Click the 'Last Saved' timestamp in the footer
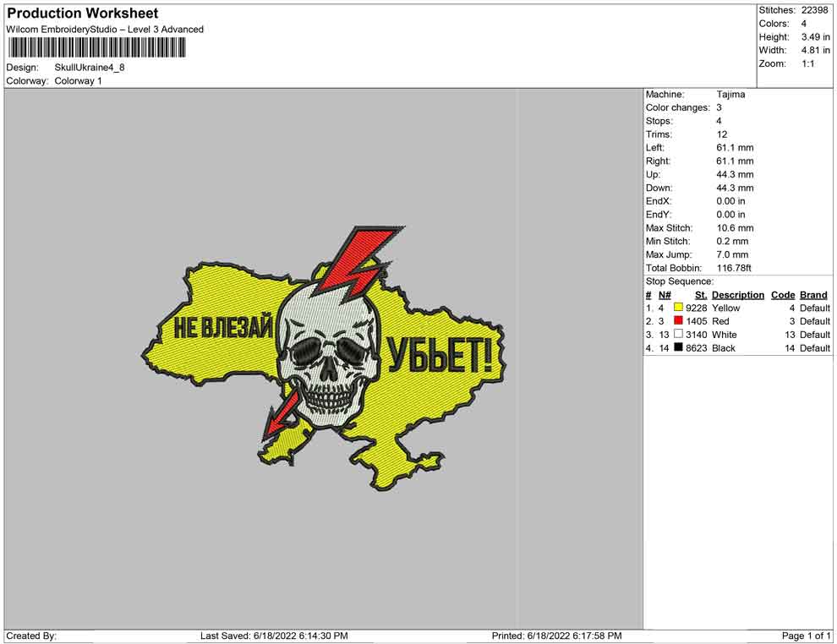 tap(274, 636)
